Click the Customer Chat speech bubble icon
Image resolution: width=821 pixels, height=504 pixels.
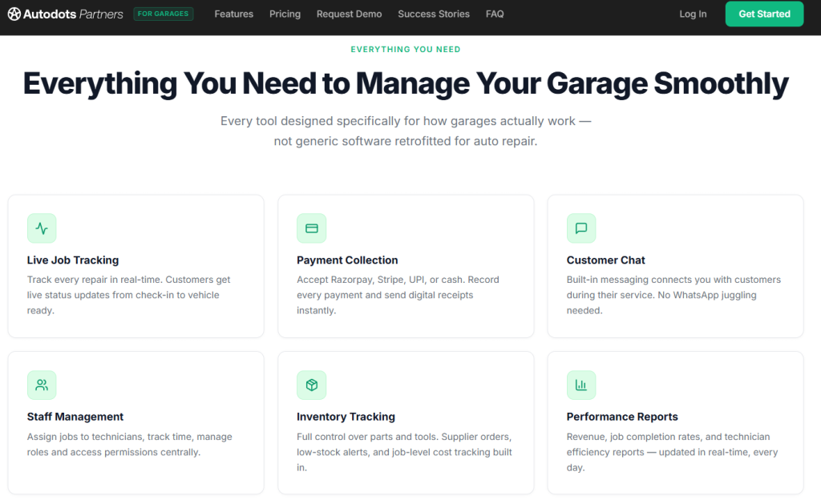click(581, 228)
